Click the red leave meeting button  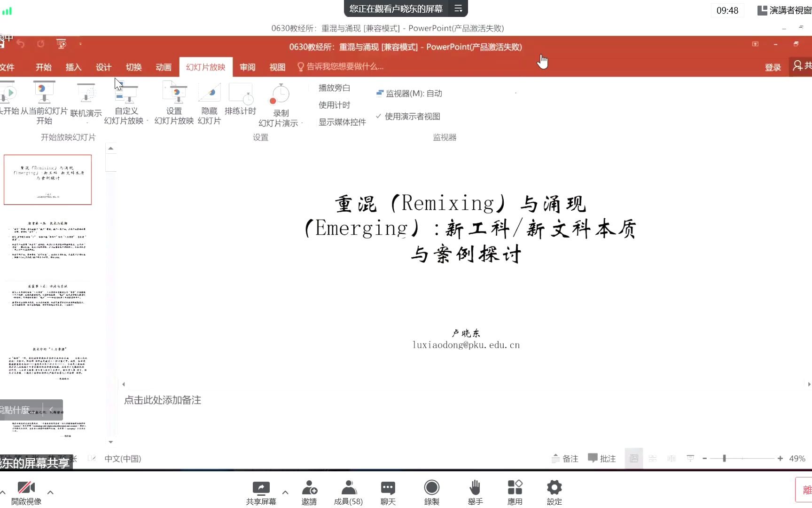tap(804, 490)
